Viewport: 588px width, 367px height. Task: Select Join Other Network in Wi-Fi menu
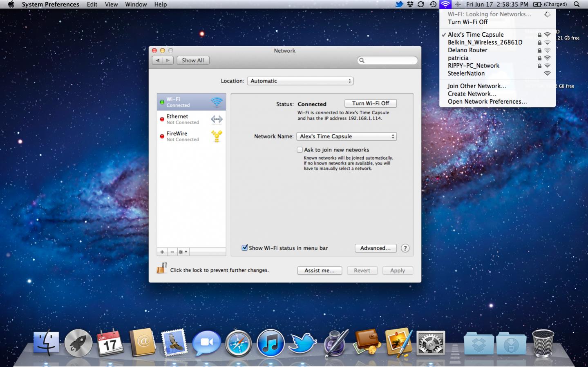pos(476,86)
